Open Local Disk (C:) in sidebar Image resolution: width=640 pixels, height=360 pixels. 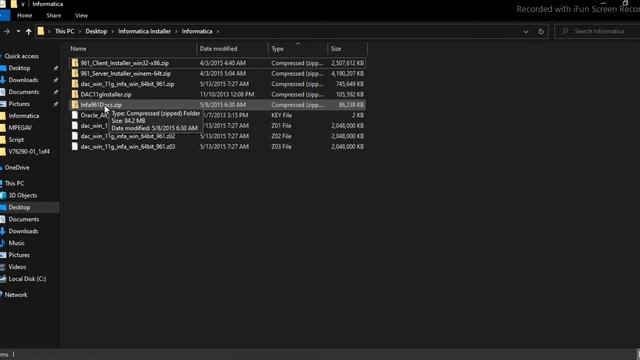[x=27, y=279]
